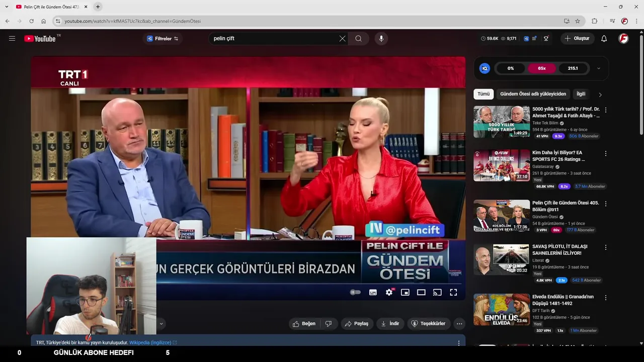The height and width of the screenshot is (362, 644).
Task: Open menu for 'Elveda Endülüs' video
Action: (x=606, y=298)
